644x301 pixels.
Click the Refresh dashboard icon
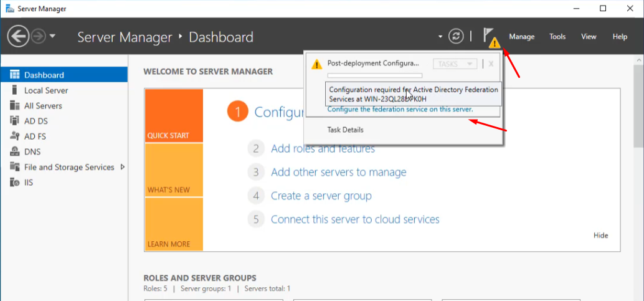click(455, 37)
